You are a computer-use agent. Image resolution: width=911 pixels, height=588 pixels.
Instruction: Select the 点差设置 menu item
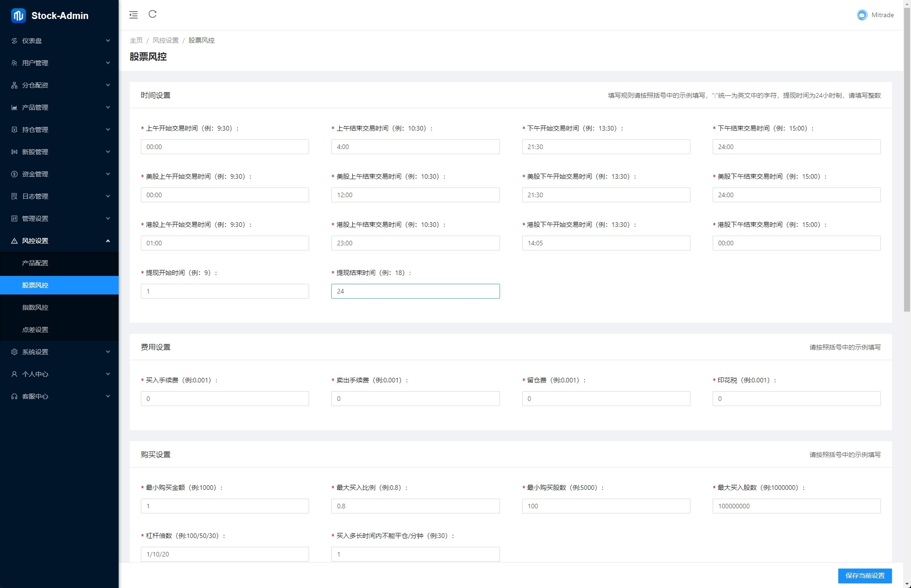pos(37,330)
